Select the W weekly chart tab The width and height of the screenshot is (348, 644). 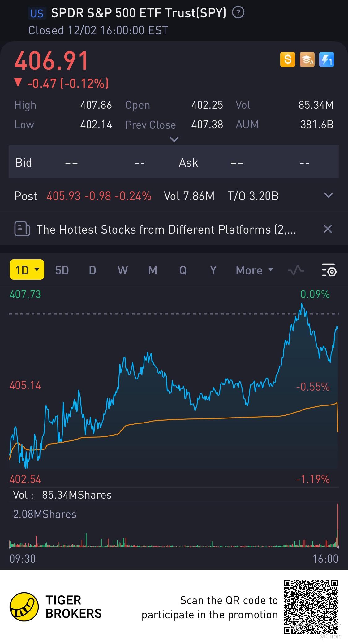[x=122, y=270]
